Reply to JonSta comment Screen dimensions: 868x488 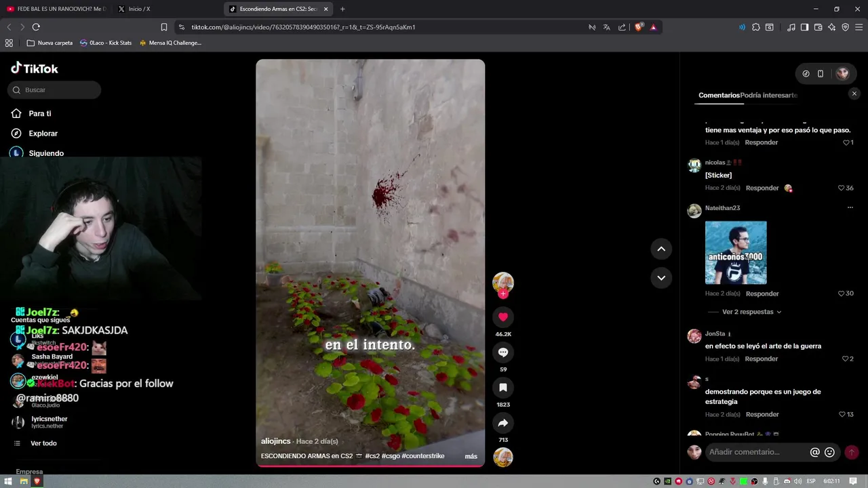[762, 359]
